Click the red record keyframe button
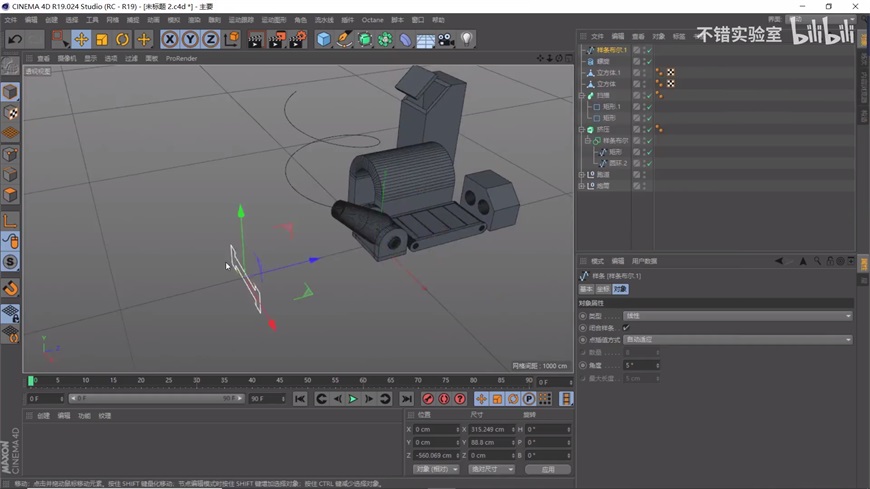 (x=428, y=399)
